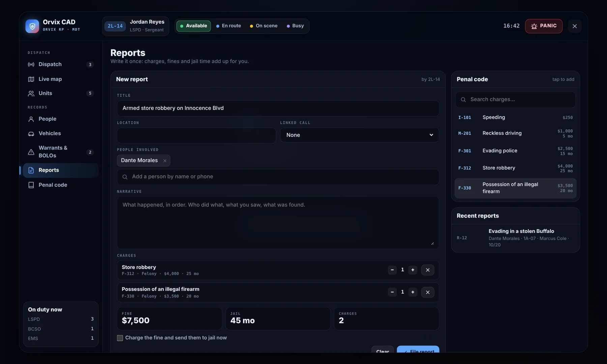Open Penal code in sidebar

click(61, 185)
